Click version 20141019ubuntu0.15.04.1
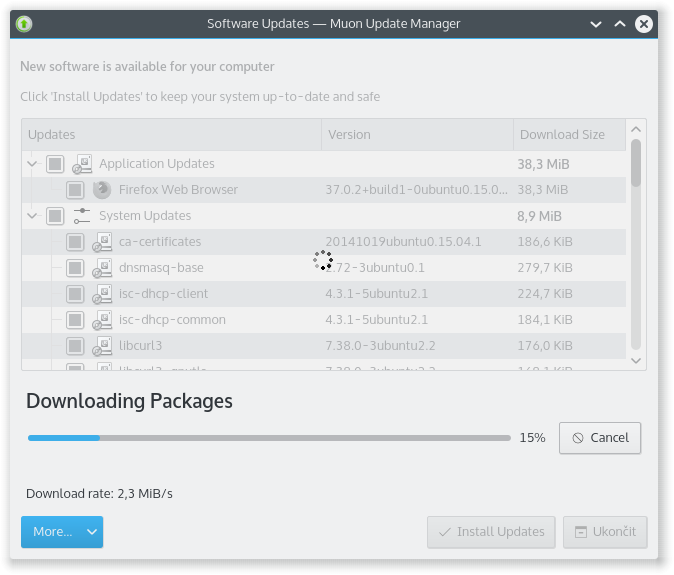Image resolution: width=674 pixels, height=575 pixels. (403, 242)
